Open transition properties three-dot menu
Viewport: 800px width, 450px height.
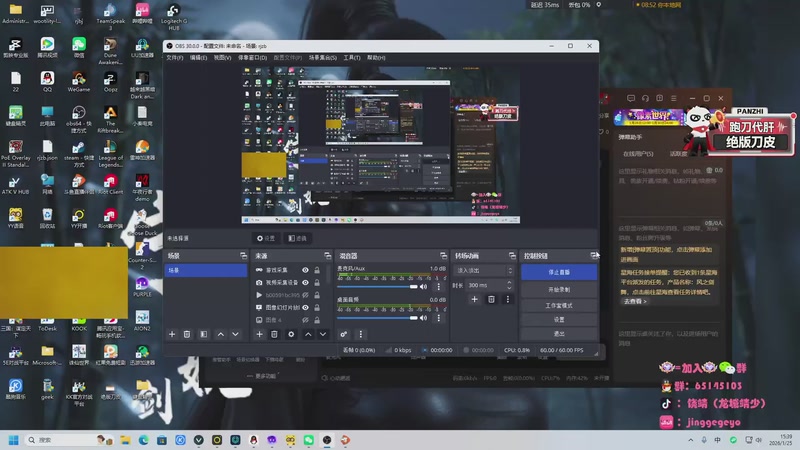508,299
